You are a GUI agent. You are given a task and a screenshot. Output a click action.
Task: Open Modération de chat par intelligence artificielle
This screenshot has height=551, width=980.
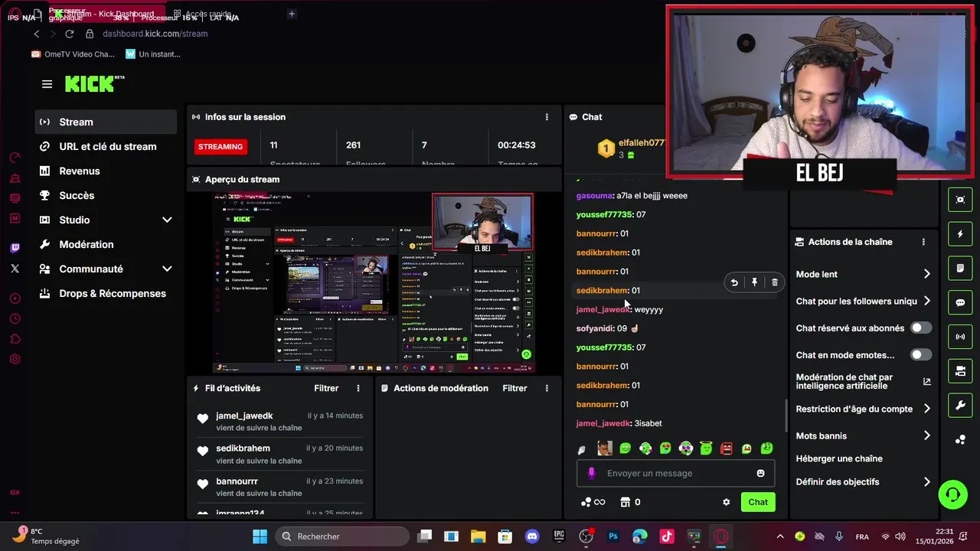864,381
